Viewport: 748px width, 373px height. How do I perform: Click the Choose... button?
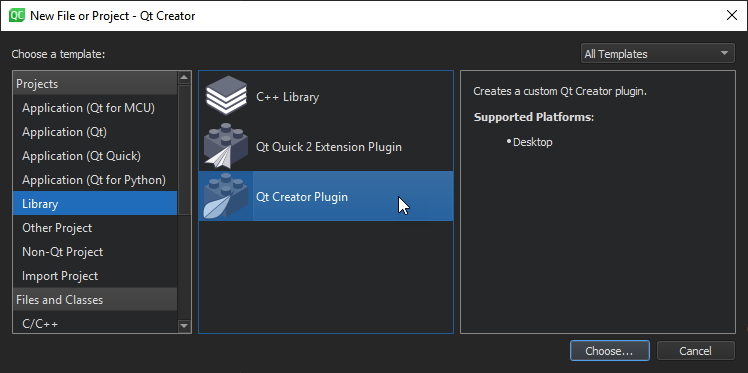tap(609, 351)
